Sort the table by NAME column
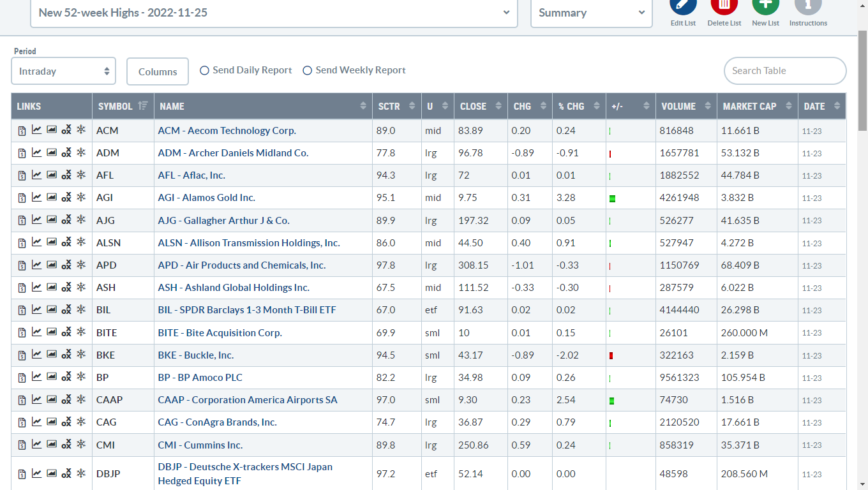Viewport: 868px width, 490px height. (264, 107)
